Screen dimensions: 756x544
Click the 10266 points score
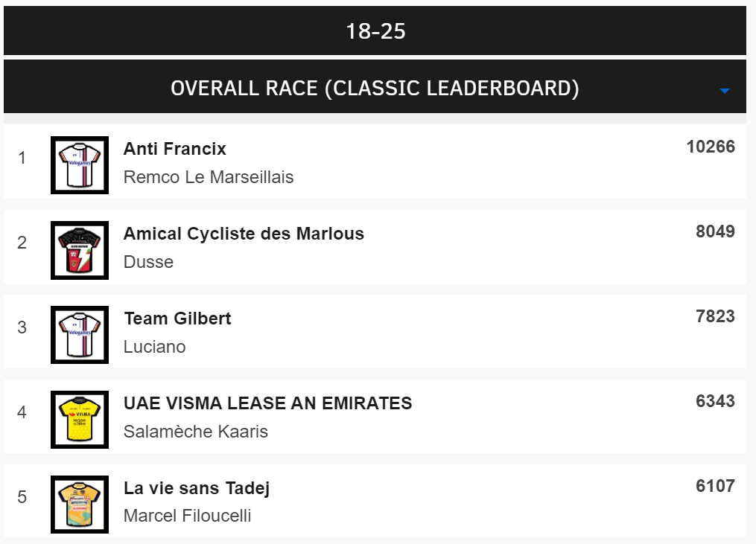tap(711, 147)
